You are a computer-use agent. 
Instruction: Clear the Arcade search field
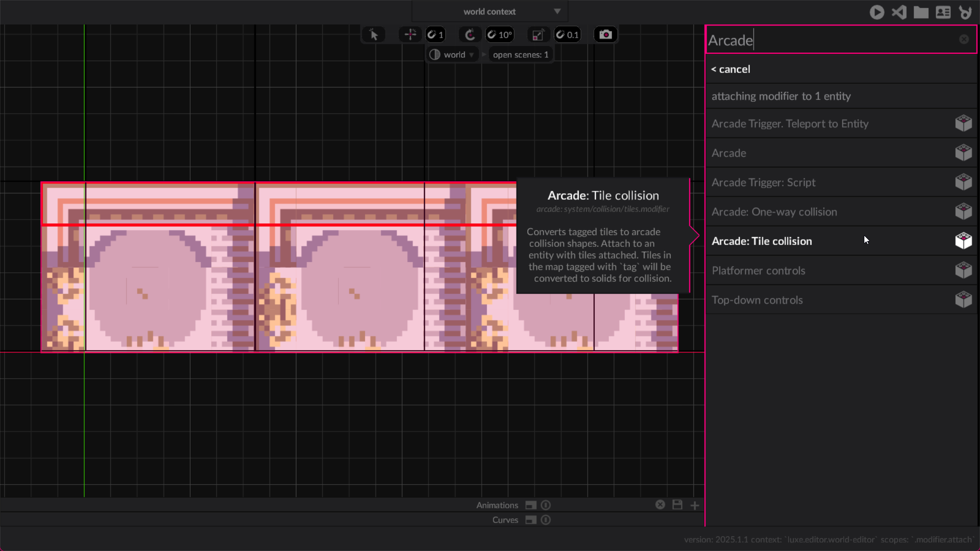pyautogui.click(x=963, y=39)
